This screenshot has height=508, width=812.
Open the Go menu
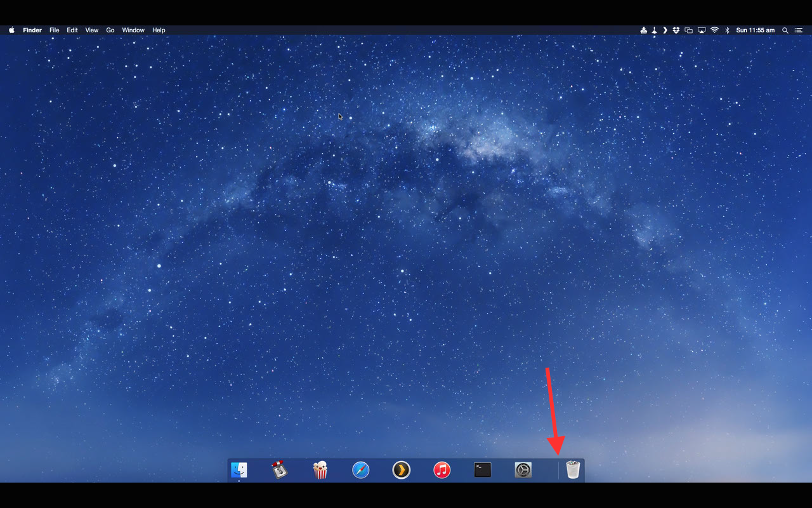[110, 30]
